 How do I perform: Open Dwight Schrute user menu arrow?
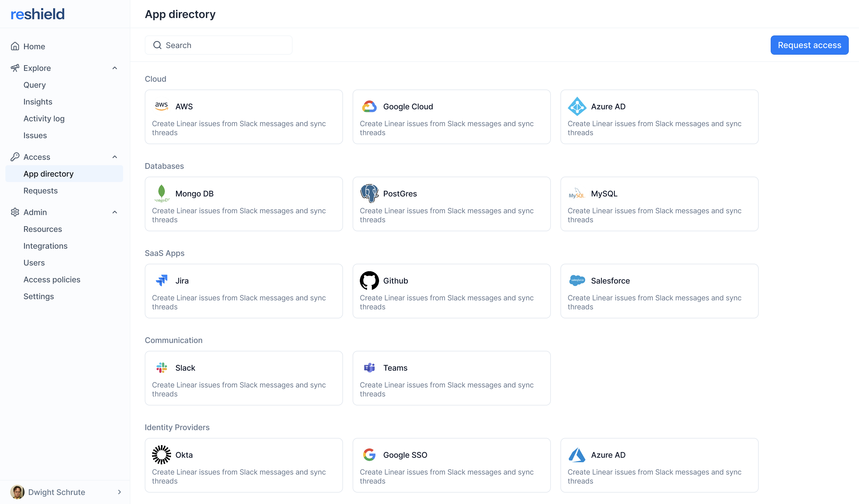[119, 492]
